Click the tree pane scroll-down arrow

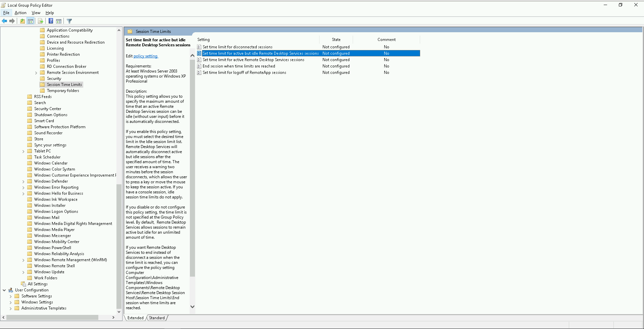click(x=119, y=312)
